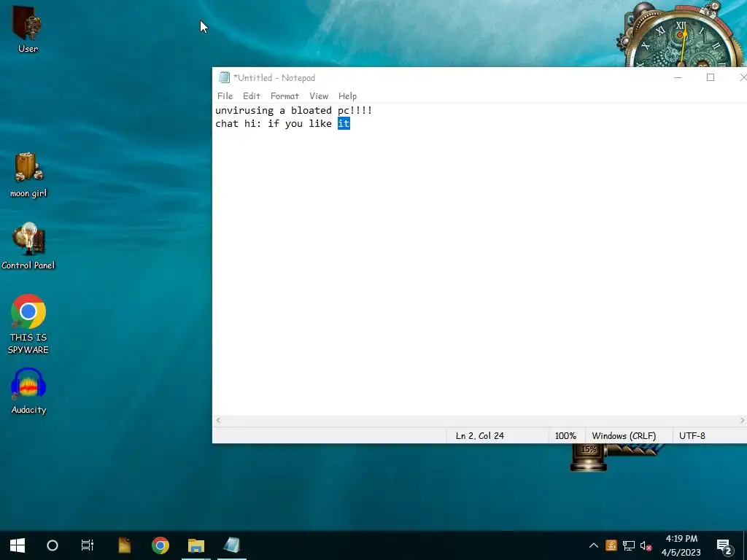Viewport: 747px width, 560px height.
Task: Maximize the Notepad window
Action: 711,77
